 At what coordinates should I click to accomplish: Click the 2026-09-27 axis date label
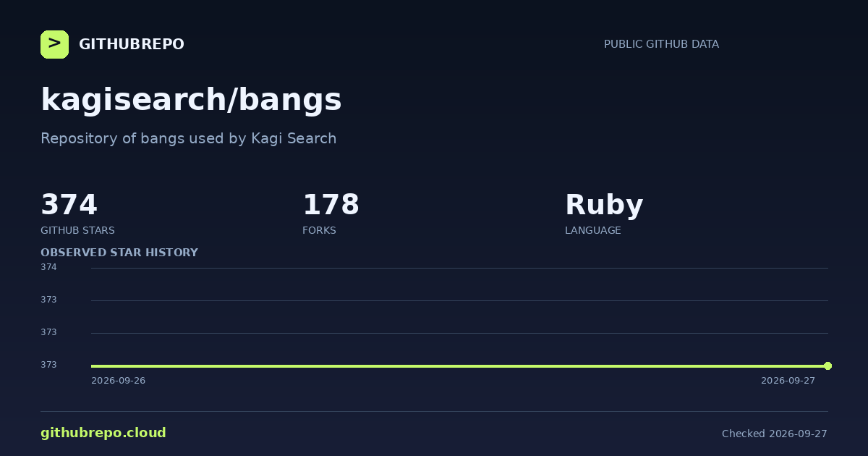tap(788, 381)
